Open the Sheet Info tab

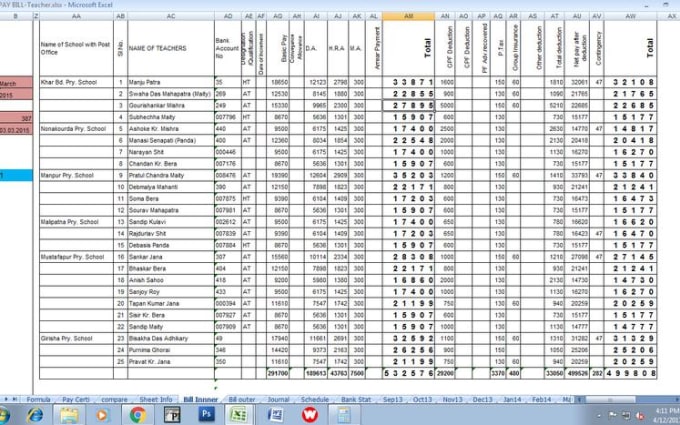point(156,399)
